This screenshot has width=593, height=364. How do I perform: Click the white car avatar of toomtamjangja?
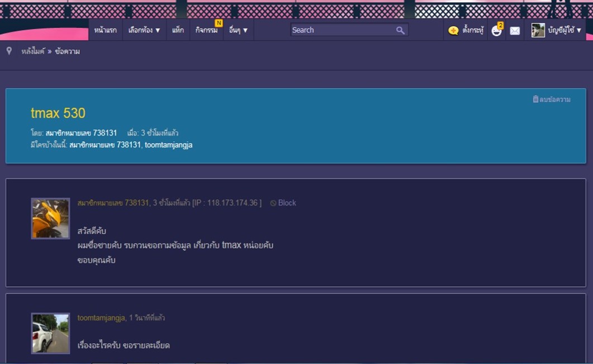point(50,333)
